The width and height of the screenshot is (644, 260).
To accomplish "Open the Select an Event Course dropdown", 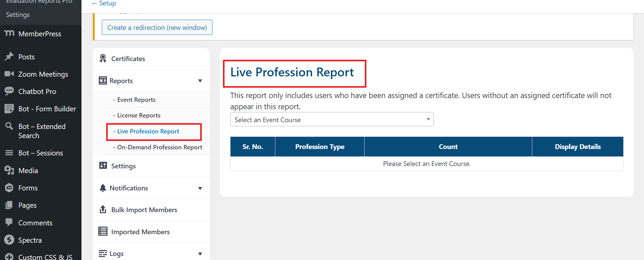I will [332, 119].
